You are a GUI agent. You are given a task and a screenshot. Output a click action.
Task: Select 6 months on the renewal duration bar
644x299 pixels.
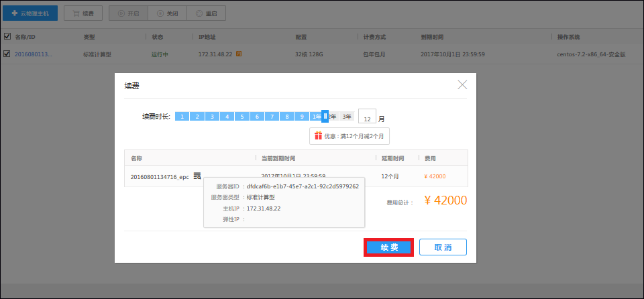click(x=258, y=117)
